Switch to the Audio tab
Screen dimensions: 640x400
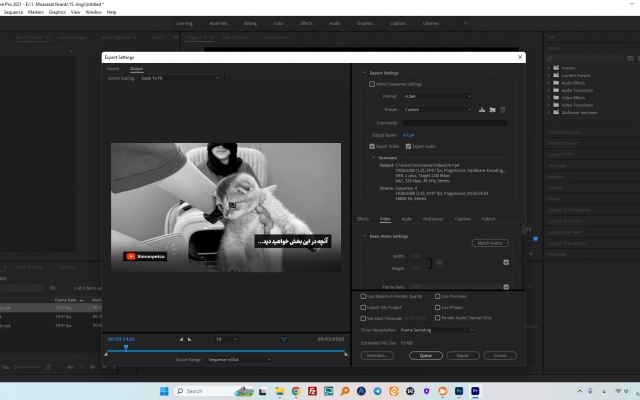407,218
